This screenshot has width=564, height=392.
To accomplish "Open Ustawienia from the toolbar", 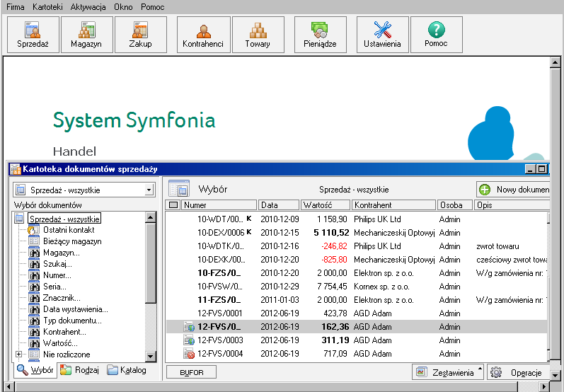I will 383,35.
